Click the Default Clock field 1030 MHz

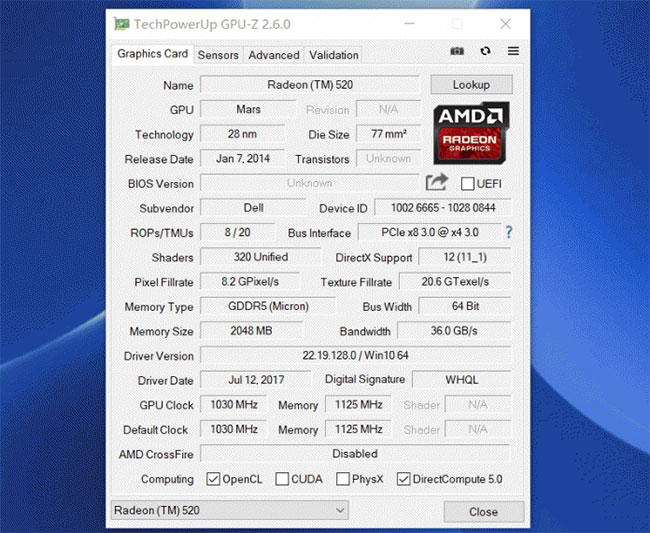[x=234, y=429]
